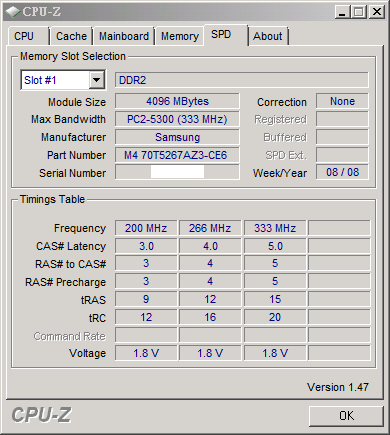Screen dimensions: 390x435
Task: Switch to the CPU tab
Action: [28, 36]
